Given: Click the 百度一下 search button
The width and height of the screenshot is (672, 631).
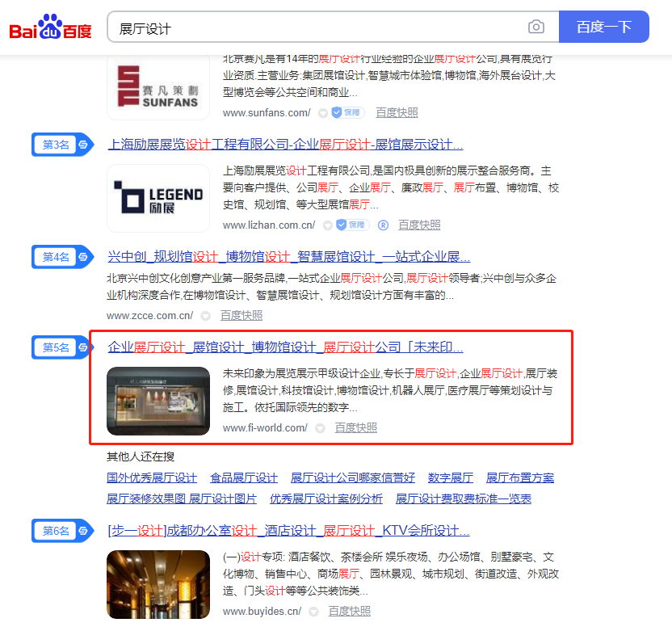Looking at the screenshot, I should pos(604,27).
